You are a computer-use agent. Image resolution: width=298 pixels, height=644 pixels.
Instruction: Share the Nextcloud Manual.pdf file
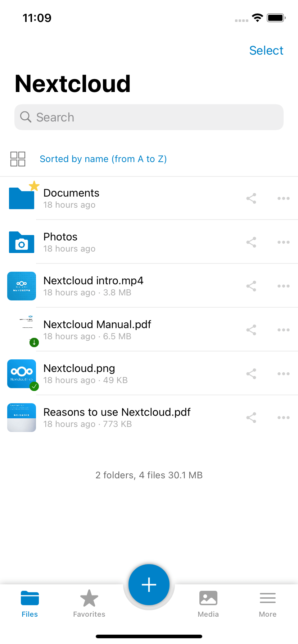(251, 330)
